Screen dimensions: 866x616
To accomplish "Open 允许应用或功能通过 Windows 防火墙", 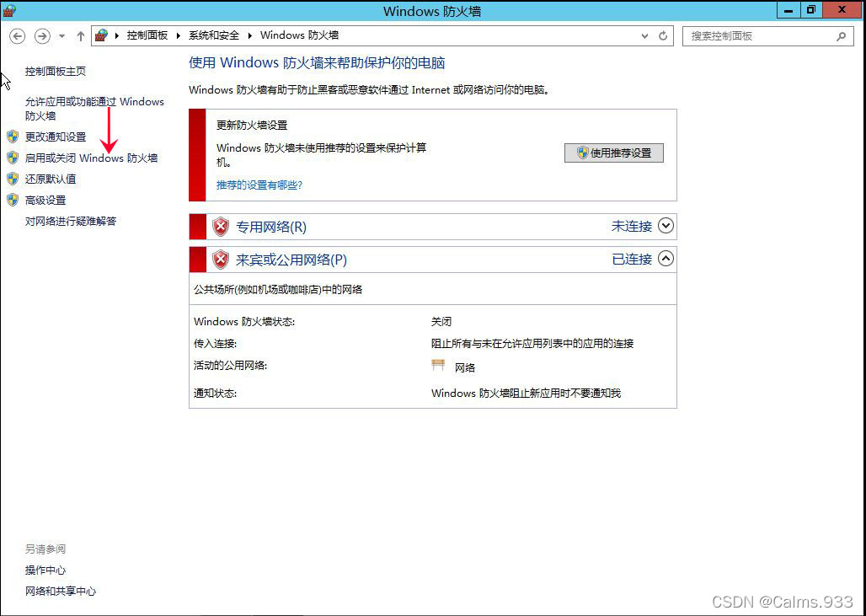I will pyautogui.click(x=94, y=108).
